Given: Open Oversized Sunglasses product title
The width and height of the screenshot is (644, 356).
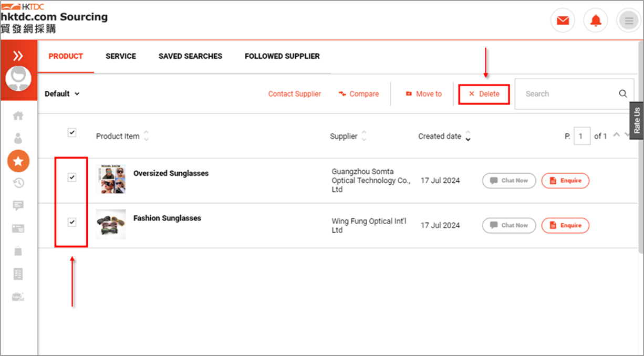Looking at the screenshot, I should tap(171, 173).
